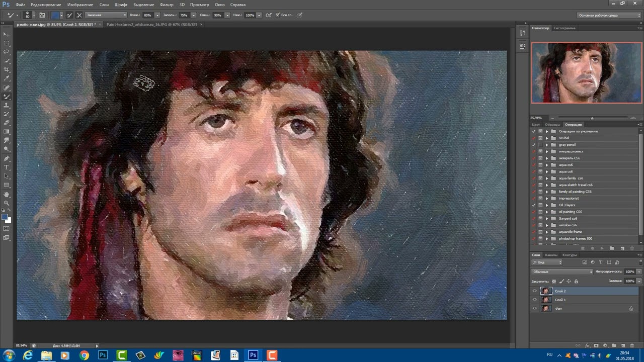
Task: Select the Hand tool
Action: 7,194
